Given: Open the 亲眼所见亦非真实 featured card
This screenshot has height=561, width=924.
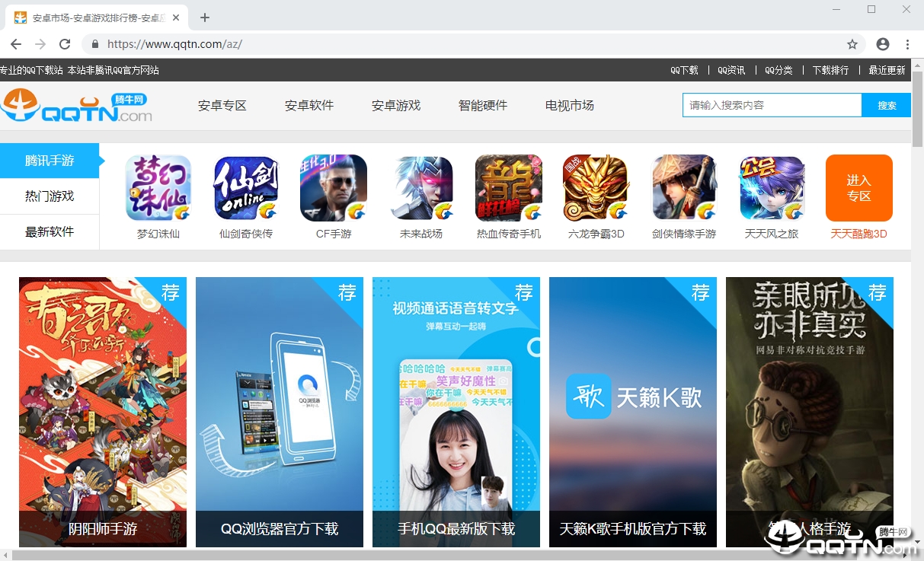Looking at the screenshot, I should (x=810, y=412).
